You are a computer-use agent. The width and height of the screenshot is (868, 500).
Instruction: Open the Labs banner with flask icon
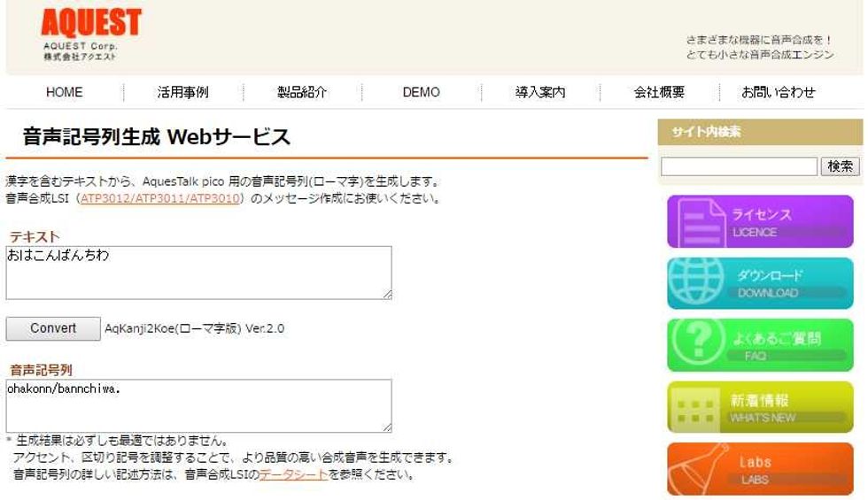pos(760,469)
